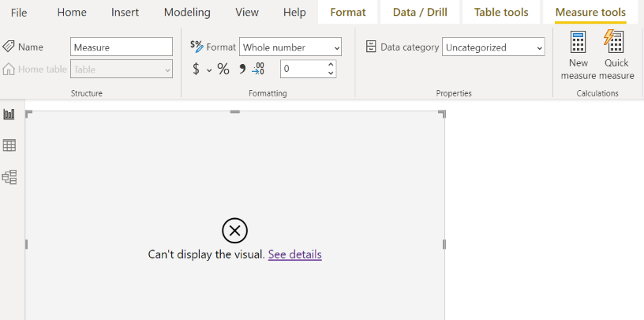Viewport: 644px width, 320px height.
Task: Click the visual's right middle resize handle
Action: coord(444,244)
